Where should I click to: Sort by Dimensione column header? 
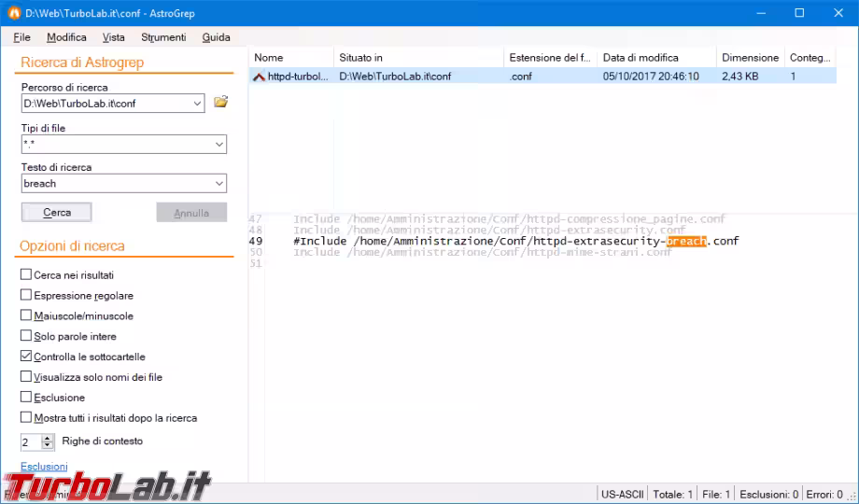(750, 58)
